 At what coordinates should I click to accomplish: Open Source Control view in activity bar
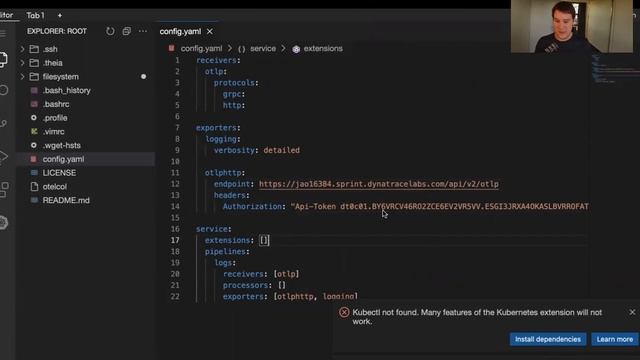pyautogui.click(x=4, y=123)
